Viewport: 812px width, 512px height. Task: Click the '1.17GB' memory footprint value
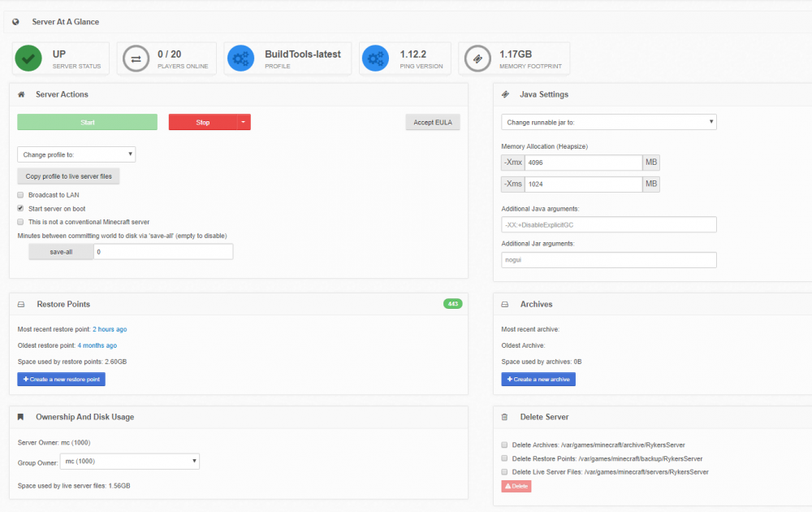tap(516, 54)
